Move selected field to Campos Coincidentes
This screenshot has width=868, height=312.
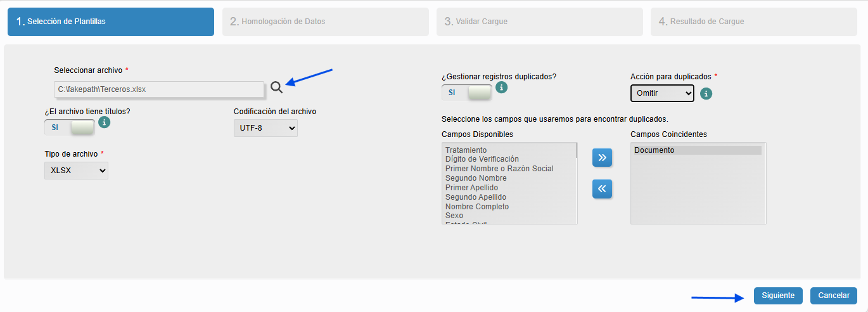(x=602, y=158)
